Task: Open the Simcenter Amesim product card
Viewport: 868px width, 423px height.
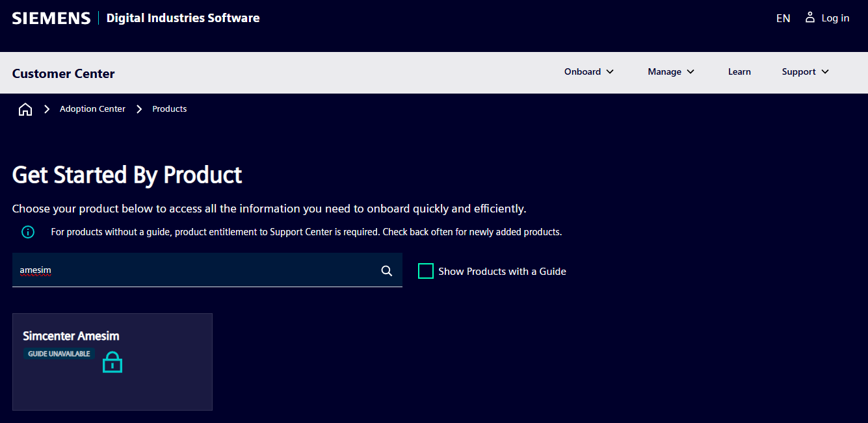Action: [x=112, y=362]
